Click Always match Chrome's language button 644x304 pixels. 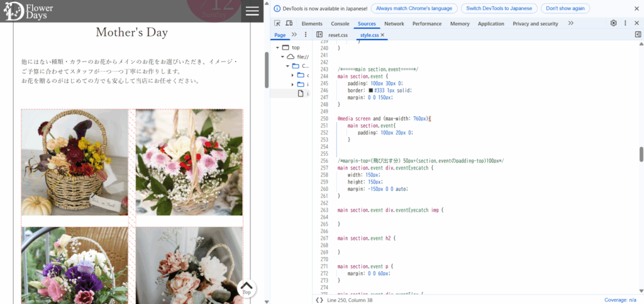tap(414, 8)
